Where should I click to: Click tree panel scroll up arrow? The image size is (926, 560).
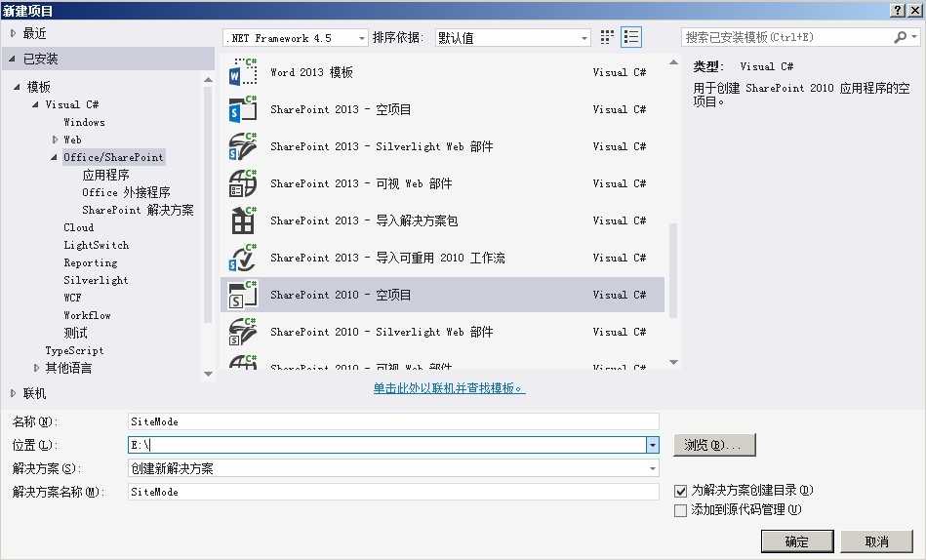pyautogui.click(x=208, y=80)
